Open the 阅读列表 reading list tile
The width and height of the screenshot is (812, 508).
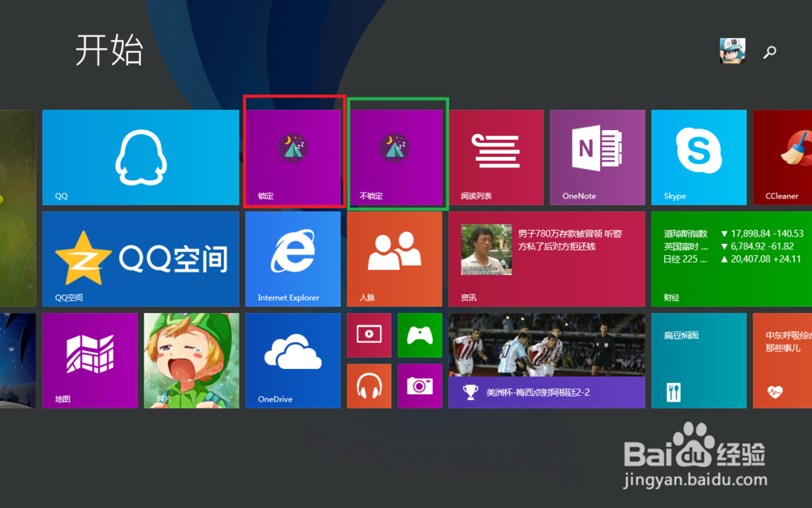pyautogui.click(x=496, y=157)
